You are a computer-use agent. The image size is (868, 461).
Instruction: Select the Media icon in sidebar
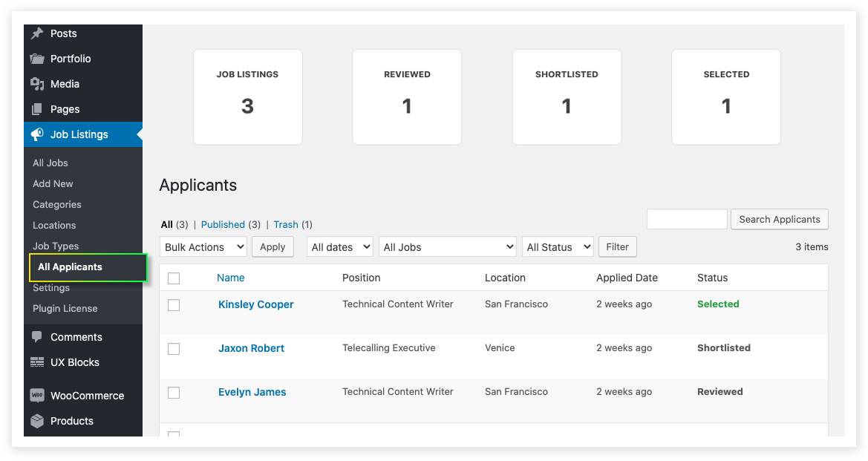(x=36, y=84)
